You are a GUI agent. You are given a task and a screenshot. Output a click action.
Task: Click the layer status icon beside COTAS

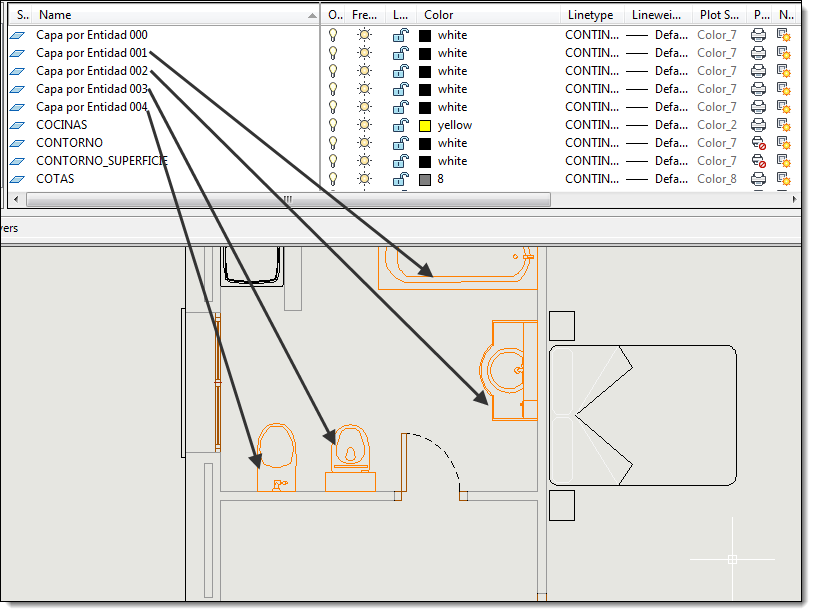point(18,179)
